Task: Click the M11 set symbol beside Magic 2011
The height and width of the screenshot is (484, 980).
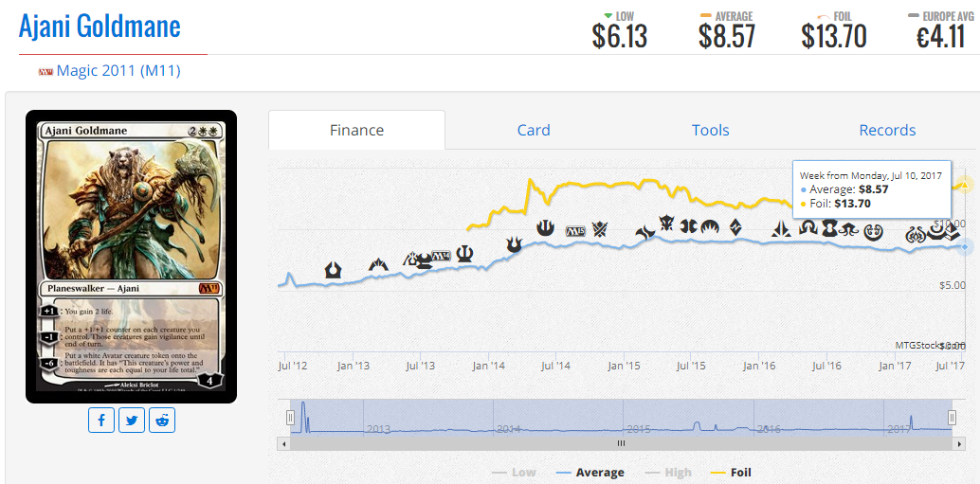Action: point(45,72)
